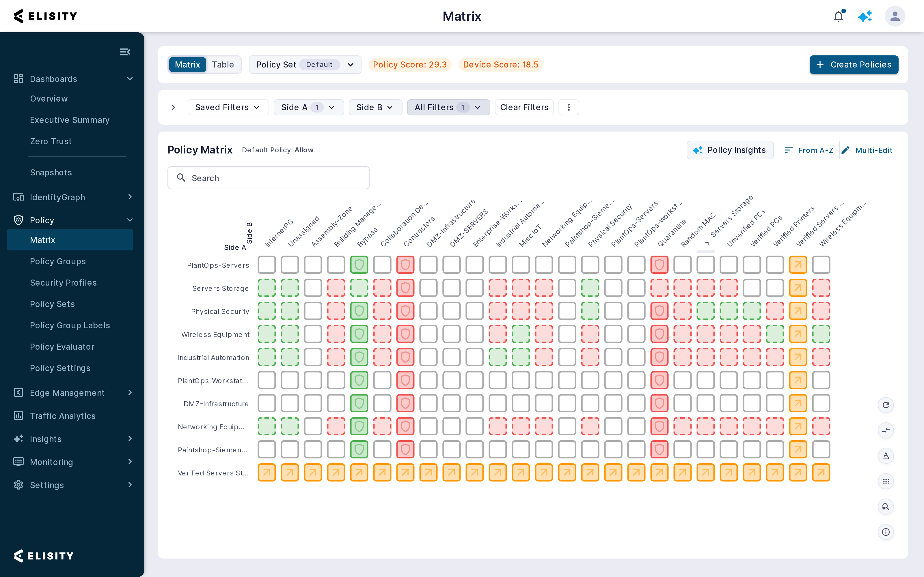The image size is (924, 577).
Task: Open the Policy Set Default dropdown
Action: (305, 65)
